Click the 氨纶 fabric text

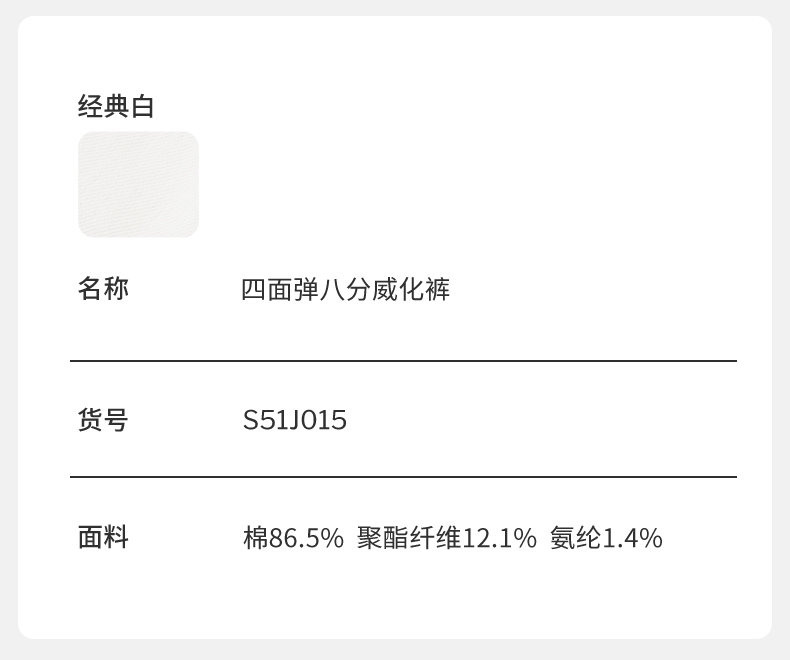point(575,538)
